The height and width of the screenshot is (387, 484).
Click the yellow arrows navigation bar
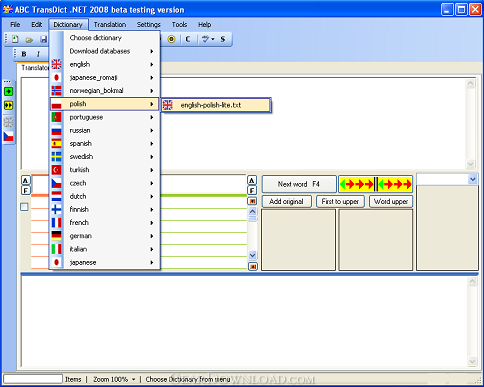pos(376,184)
